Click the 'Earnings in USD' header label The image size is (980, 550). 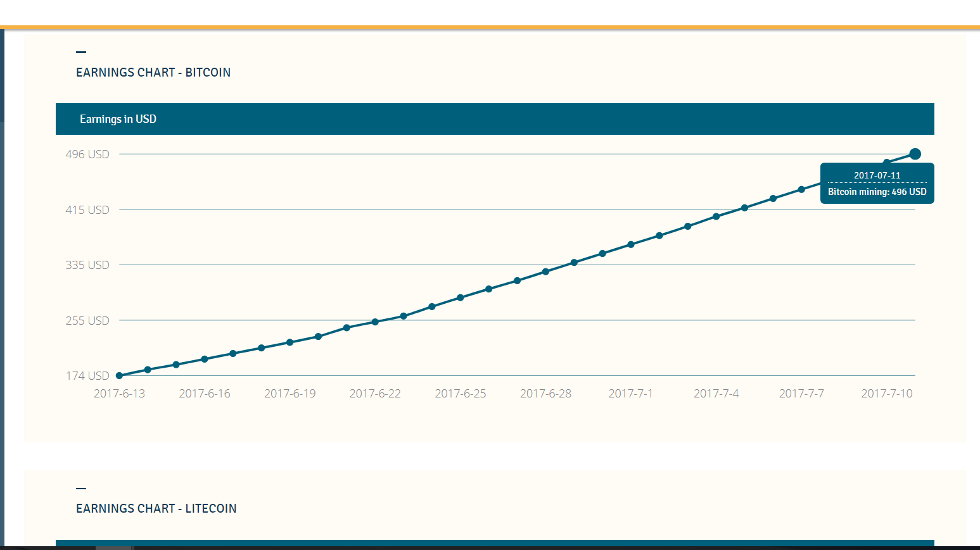[118, 119]
